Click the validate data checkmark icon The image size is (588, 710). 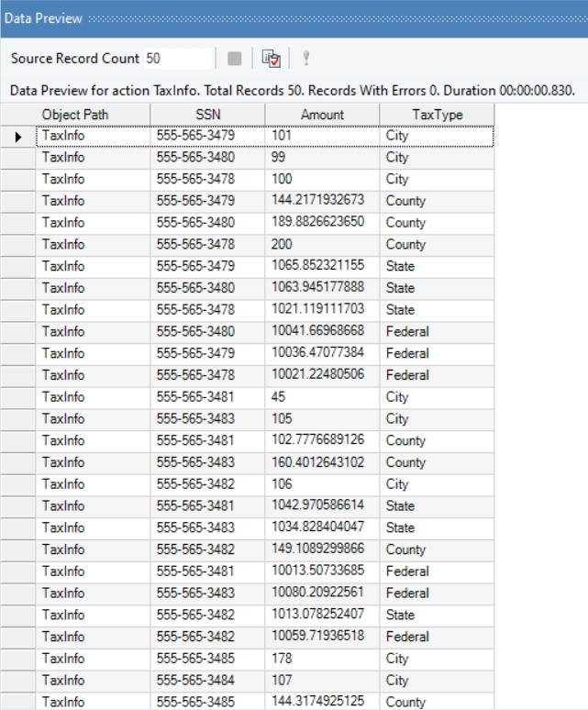point(271,59)
